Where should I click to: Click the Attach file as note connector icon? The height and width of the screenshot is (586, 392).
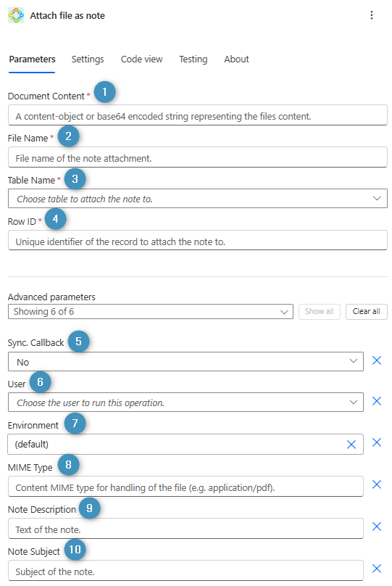click(x=16, y=15)
